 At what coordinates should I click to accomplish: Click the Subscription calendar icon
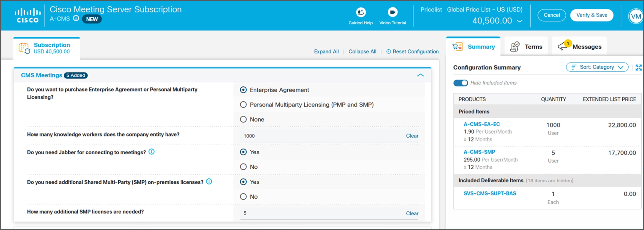click(x=24, y=48)
